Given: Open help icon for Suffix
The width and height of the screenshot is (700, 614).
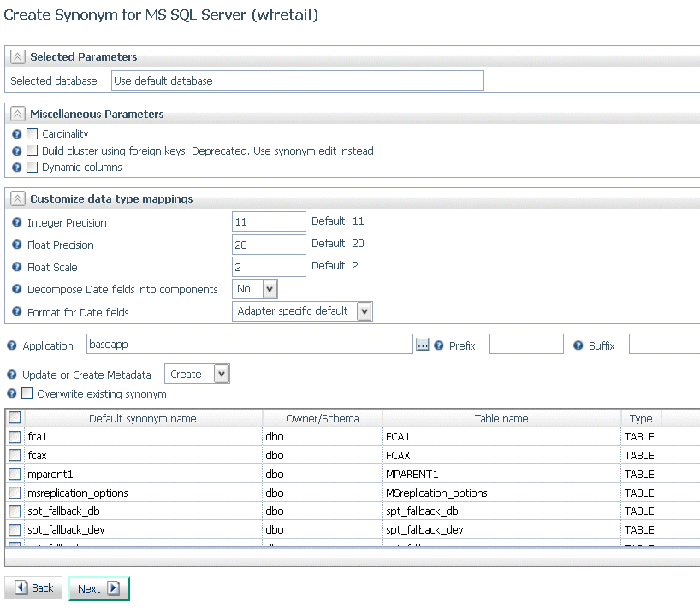Looking at the screenshot, I should 578,345.
